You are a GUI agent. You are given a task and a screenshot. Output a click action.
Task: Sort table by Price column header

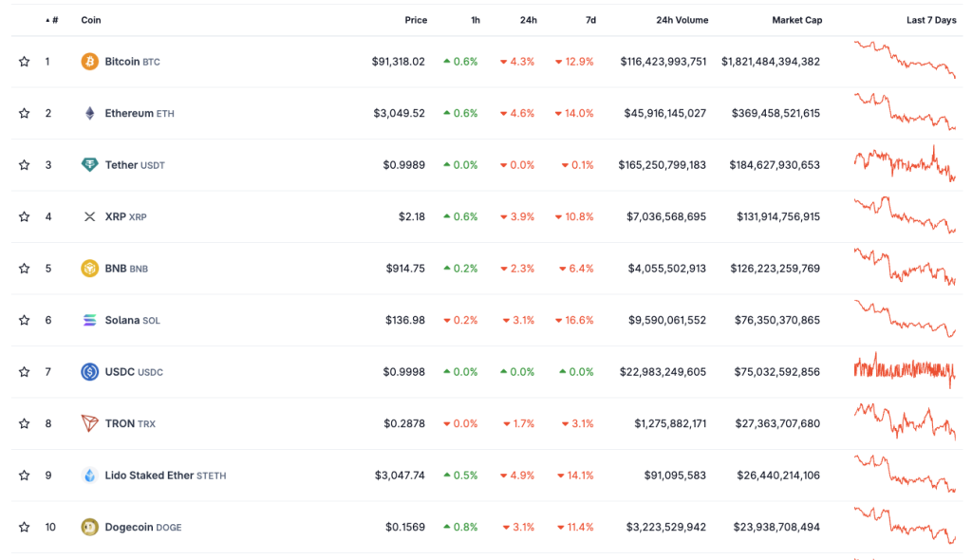pyautogui.click(x=416, y=20)
